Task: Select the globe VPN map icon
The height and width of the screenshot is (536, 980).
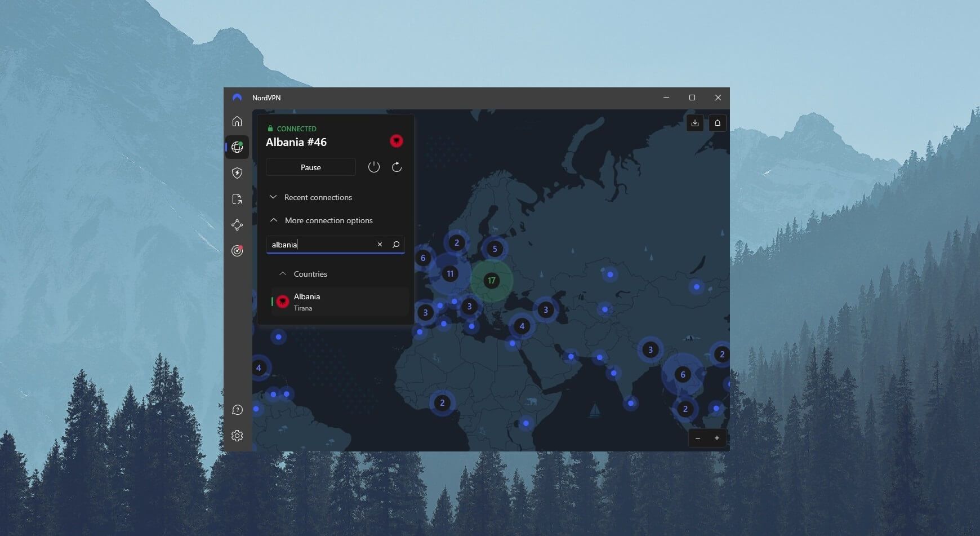Action: [237, 147]
